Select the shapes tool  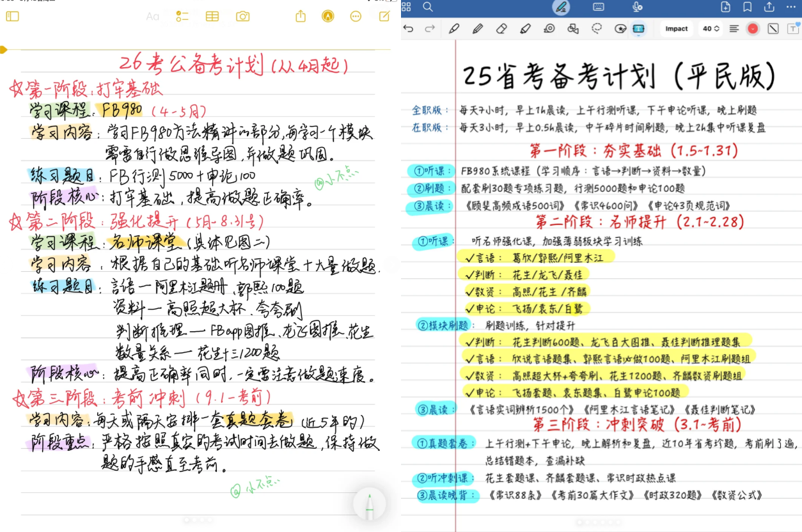572,28
